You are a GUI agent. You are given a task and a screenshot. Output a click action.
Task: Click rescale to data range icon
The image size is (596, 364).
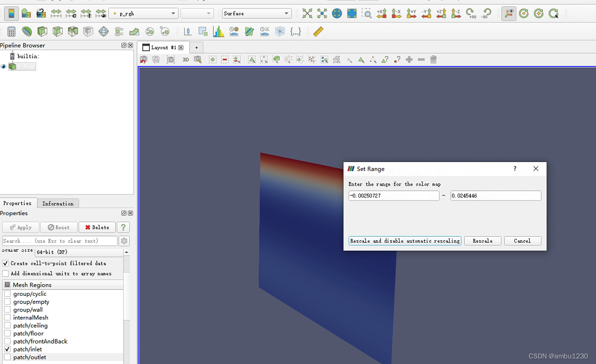56,14
